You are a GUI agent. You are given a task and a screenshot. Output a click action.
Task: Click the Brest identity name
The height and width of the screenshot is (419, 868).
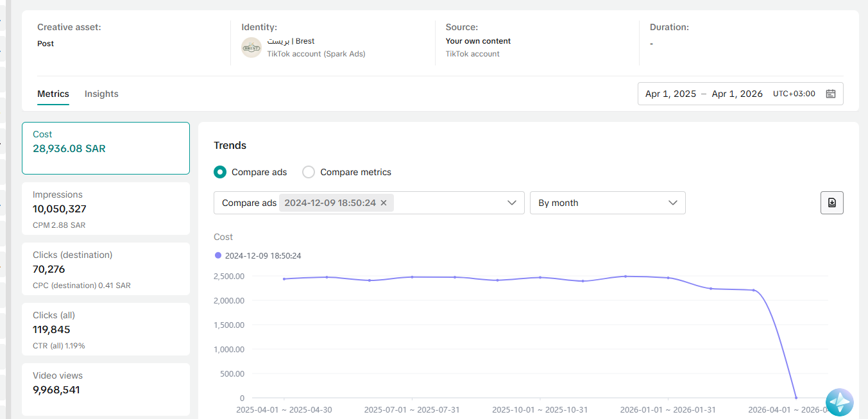coord(291,41)
